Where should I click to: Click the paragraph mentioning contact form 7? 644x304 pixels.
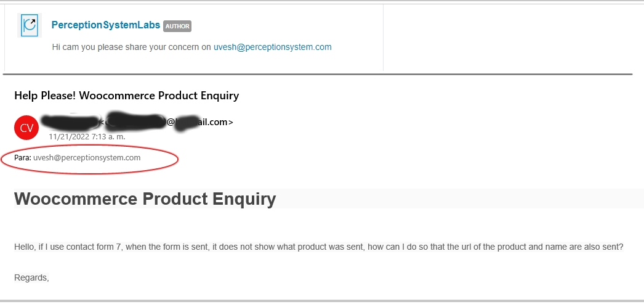point(319,247)
